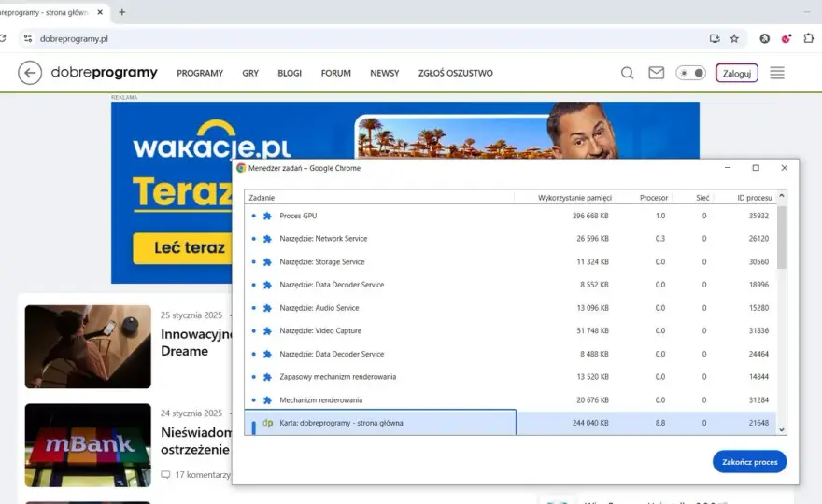Select Mechanizm renderowania row

coord(510,399)
